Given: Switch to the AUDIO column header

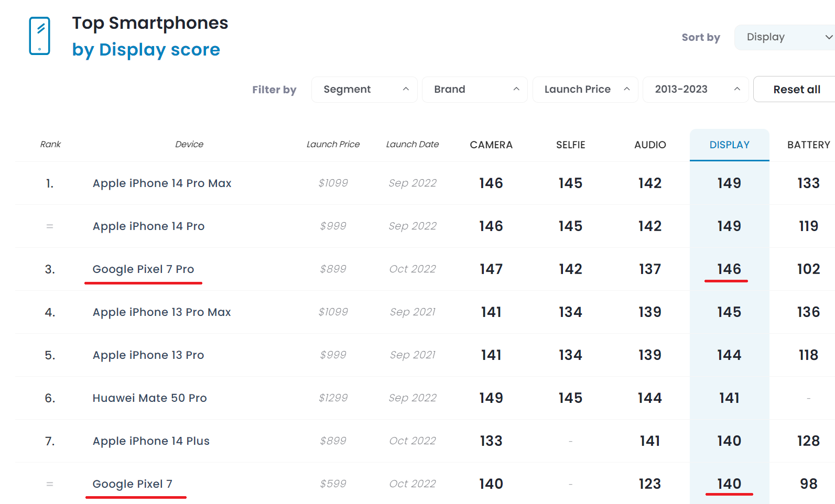Looking at the screenshot, I should click(650, 145).
